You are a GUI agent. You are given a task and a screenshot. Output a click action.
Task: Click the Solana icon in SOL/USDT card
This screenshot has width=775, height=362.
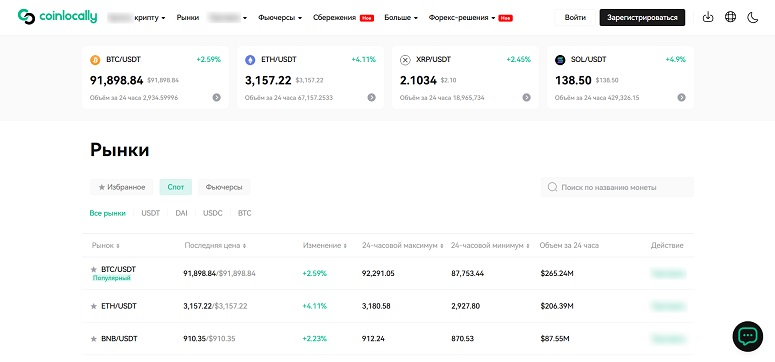560,60
